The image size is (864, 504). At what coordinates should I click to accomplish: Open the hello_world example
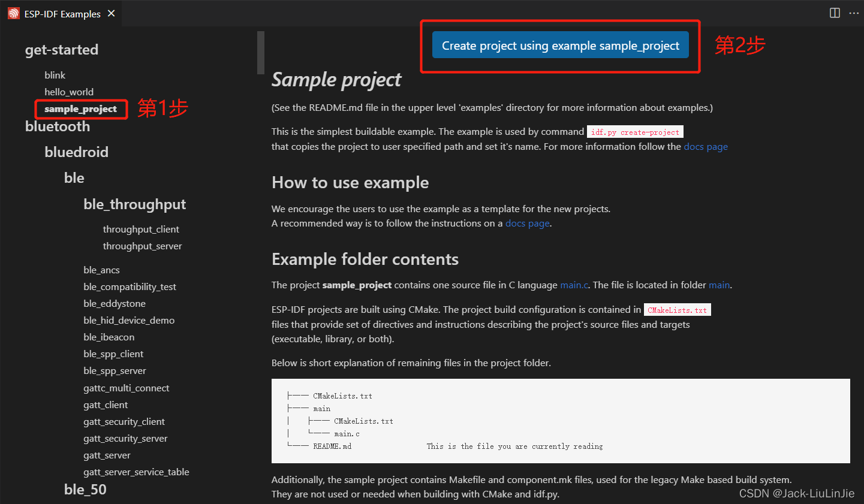(x=69, y=92)
